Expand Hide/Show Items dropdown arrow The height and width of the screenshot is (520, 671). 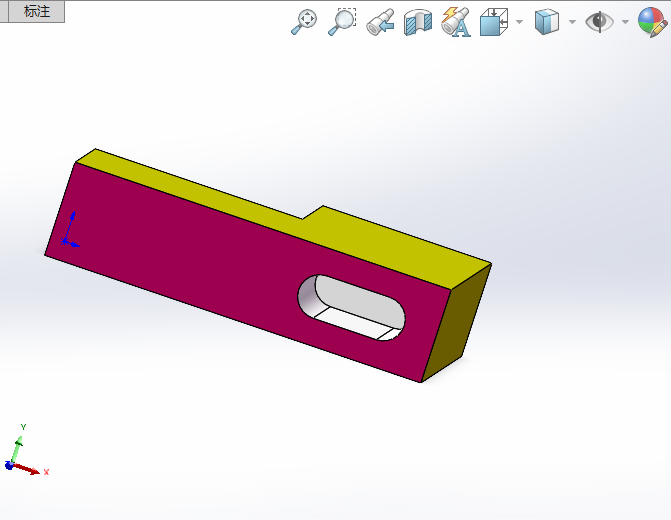coord(625,22)
